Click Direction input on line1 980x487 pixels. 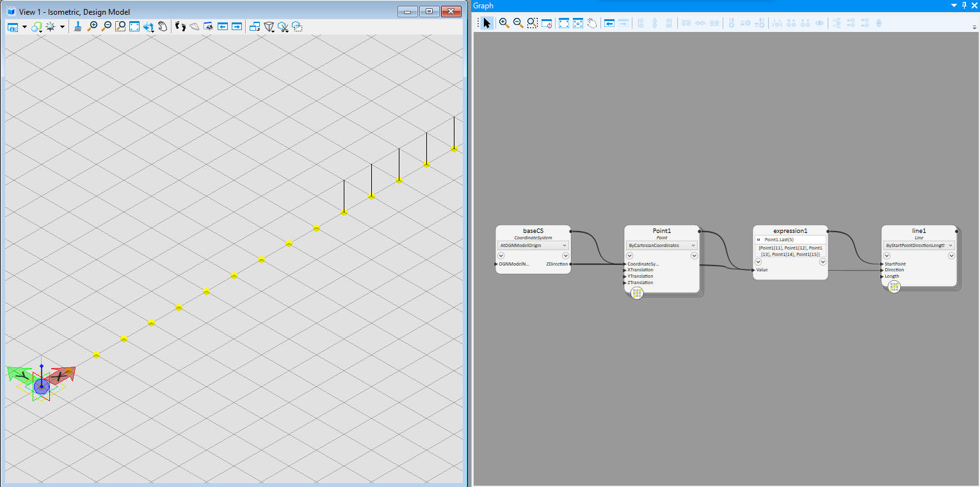coord(894,270)
